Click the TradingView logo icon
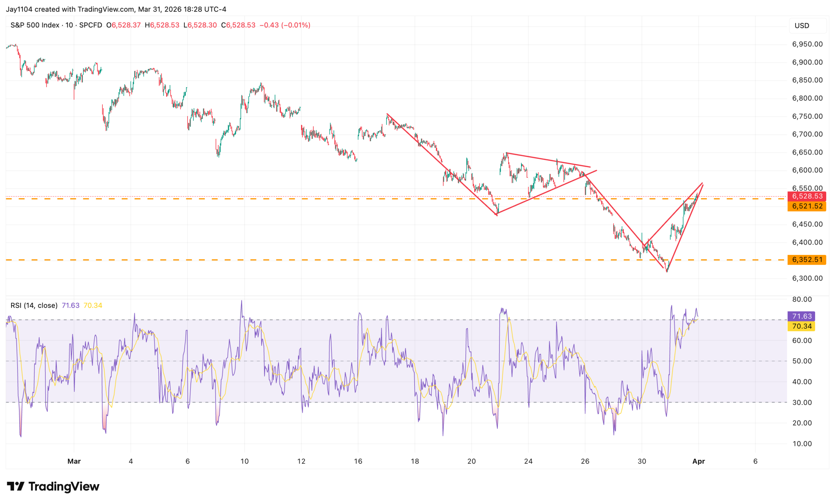The width and height of the screenshot is (835, 504). pos(16,486)
